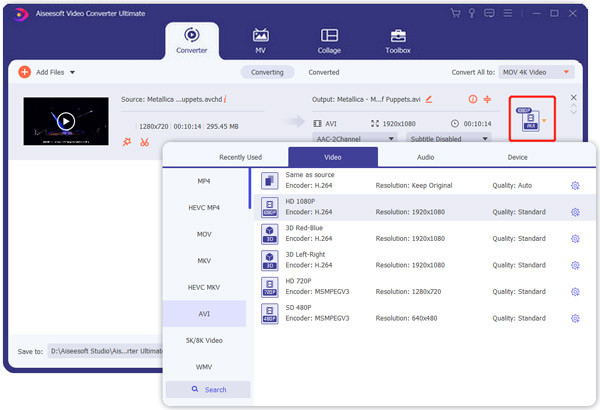This screenshot has width=600, height=410.
Task: Open the output format profile button
Action: (x=532, y=119)
